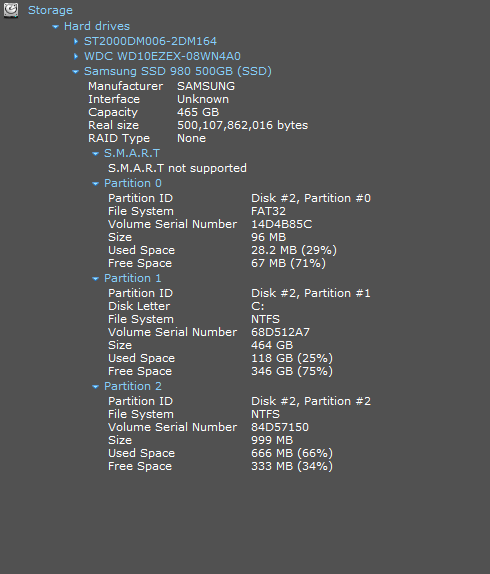The height and width of the screenshot is (574, 490).
Task: Select WDC WD10EZEX-08WN4A0 drive entry
Action: (162, 56)
